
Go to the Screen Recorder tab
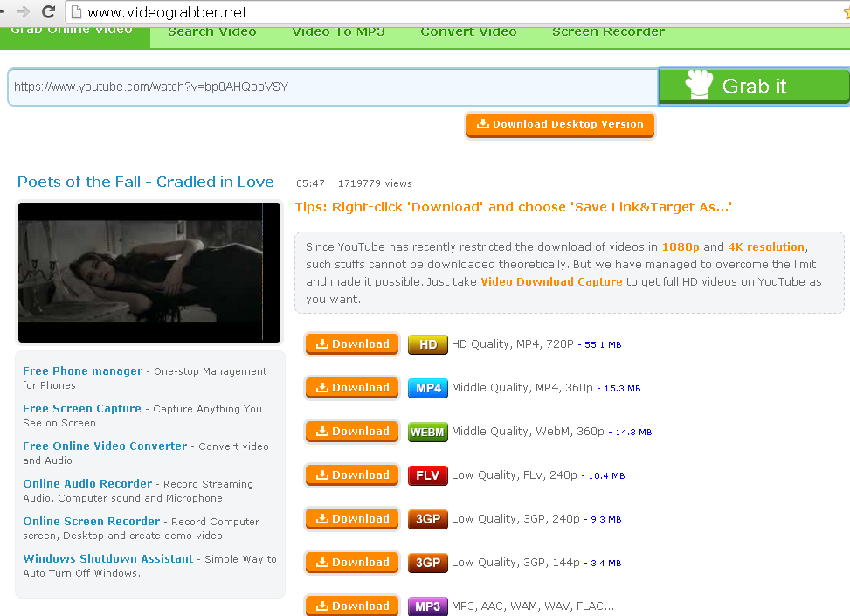608,32
